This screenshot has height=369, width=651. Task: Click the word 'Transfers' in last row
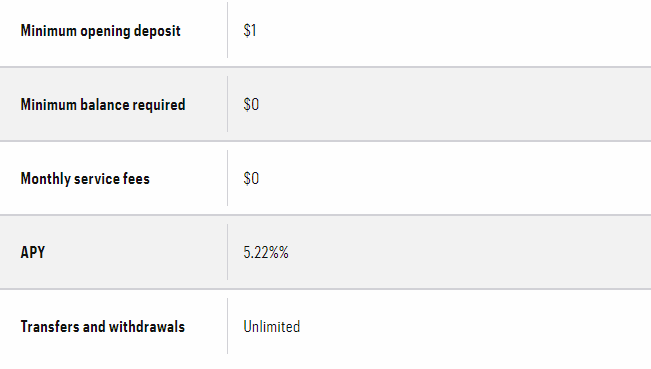click(x=50, y=327)
